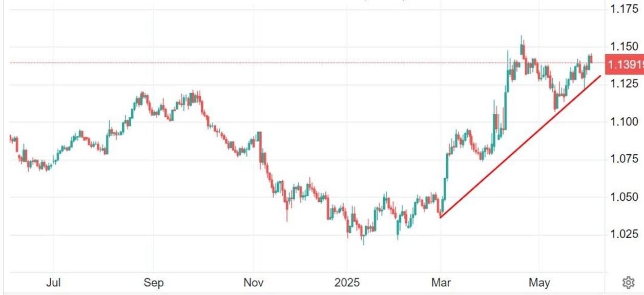Click the trend line's starting point near Mar

tap(441, 217)
